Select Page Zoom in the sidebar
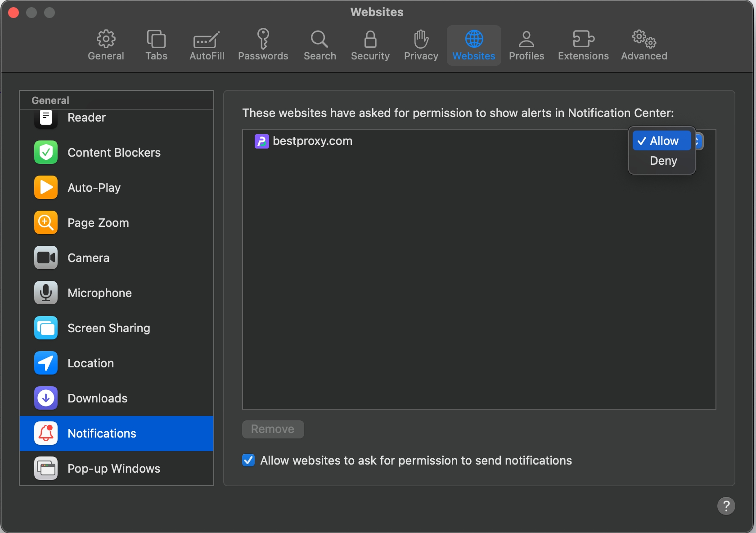This screenshot has width=756, height=533. coord(117,223)
